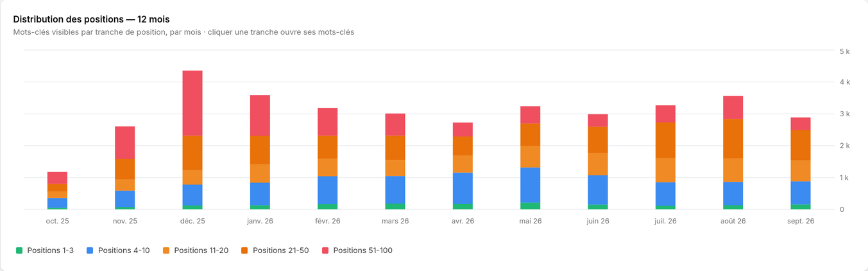868x271 pixels.
Task: Click the 'déc. 25' axis label
Action: click(x=192, y=221)
